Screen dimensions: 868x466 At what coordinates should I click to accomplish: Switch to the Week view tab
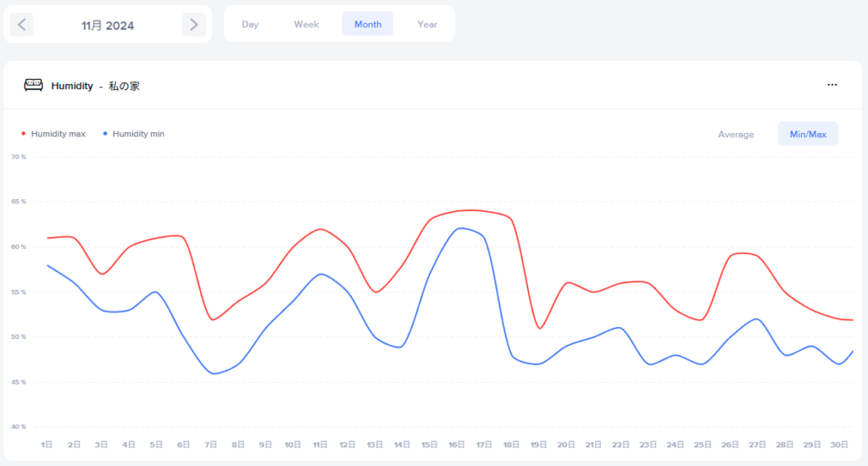pyautogui.click(x=306, y=25)
